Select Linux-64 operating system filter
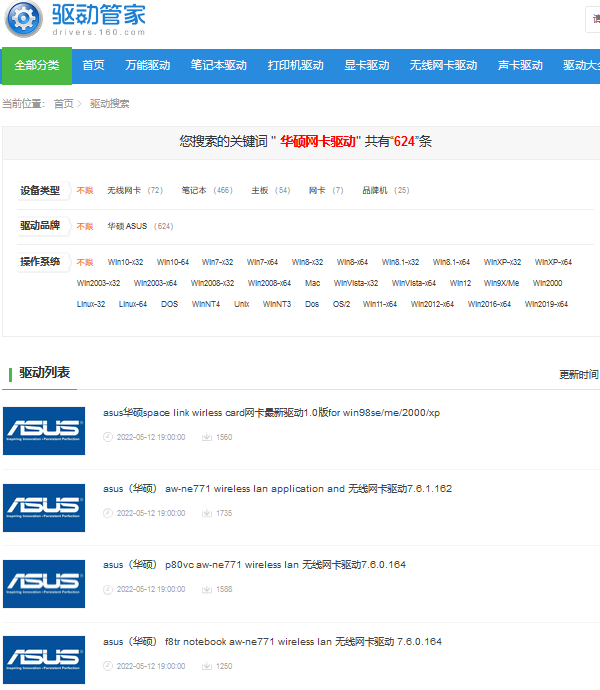 [x=132, y=304]
